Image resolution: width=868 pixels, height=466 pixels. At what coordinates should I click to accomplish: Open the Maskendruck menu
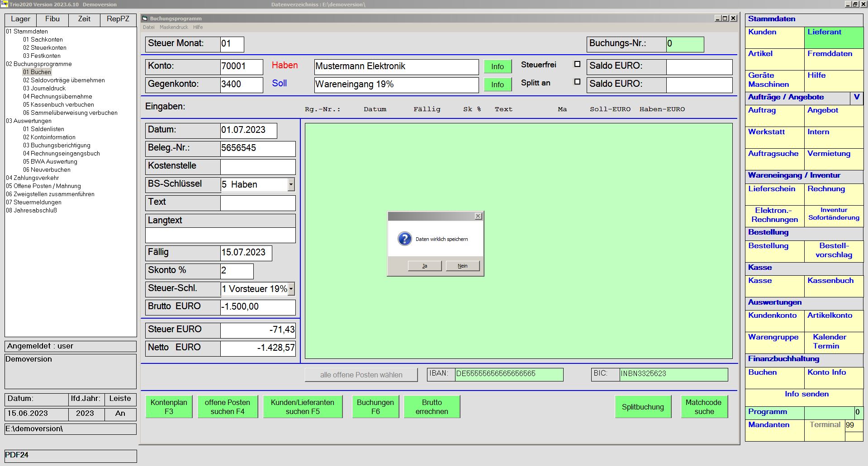pyautogui.click(x=174, y=27)
